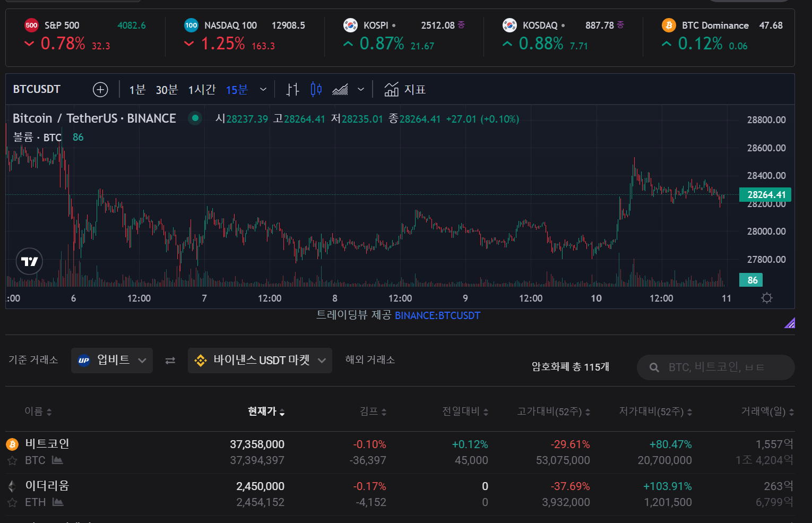Click the NASDAQ 100 badge icon
Viewport: 812px width, 523px height.
point(191,25)
